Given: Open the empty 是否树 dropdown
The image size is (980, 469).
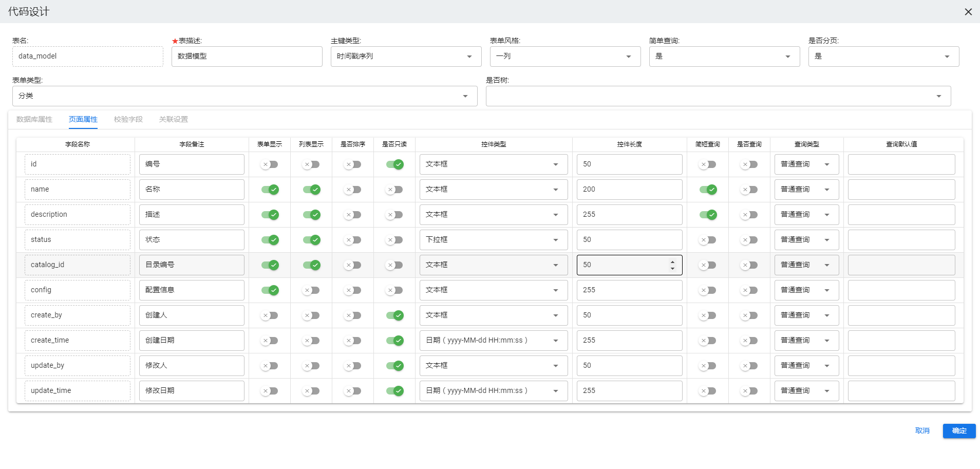Looking at the screenshot, I should (719, 96).
